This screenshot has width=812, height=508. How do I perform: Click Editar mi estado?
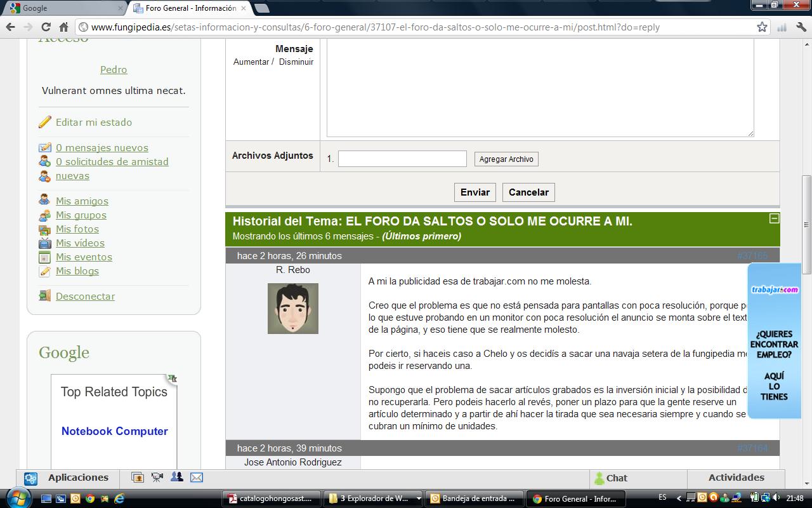94,123
